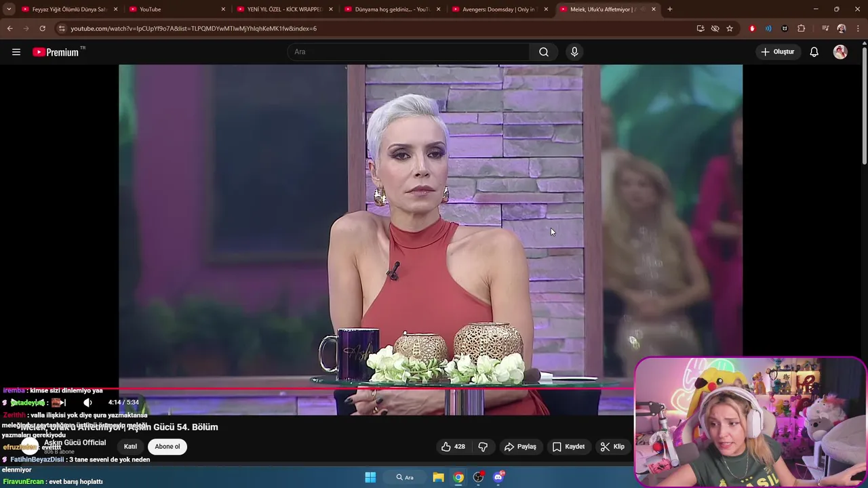Create a clip with Klip button
The height and width of the screenshot is (488, 868).
click(x=612, y=447)
